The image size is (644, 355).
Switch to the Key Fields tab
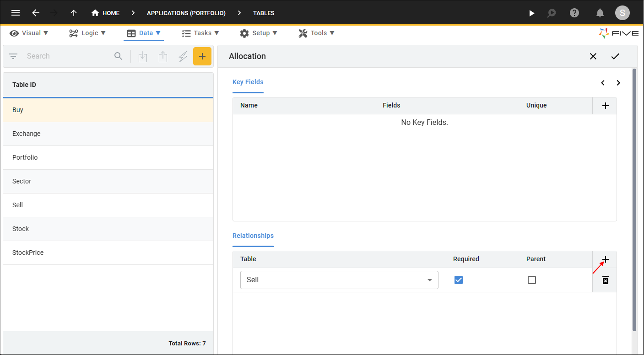click(x=248, y=82)
